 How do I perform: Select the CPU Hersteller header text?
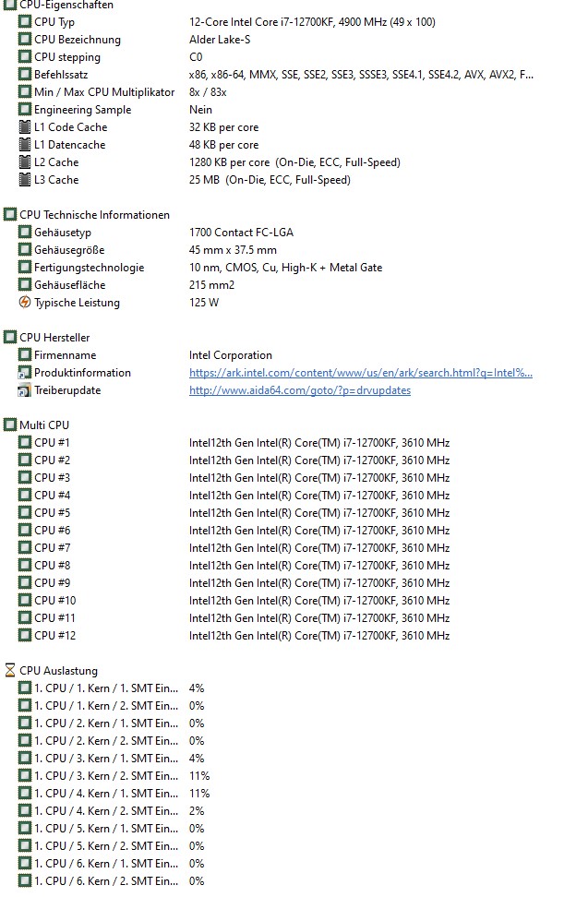pyautogui.click(x=54, y=338)
